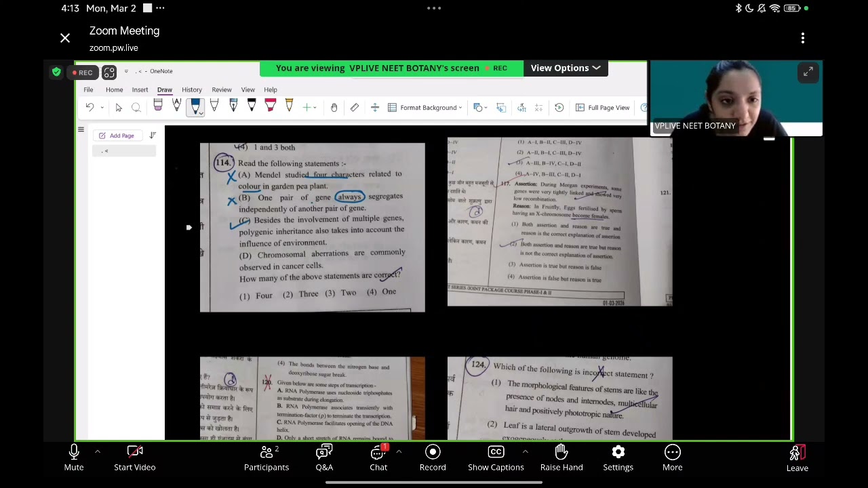Select the black pen
This screenshot has height=488, width=868.
pyautogui.click(x=252, y=106)
